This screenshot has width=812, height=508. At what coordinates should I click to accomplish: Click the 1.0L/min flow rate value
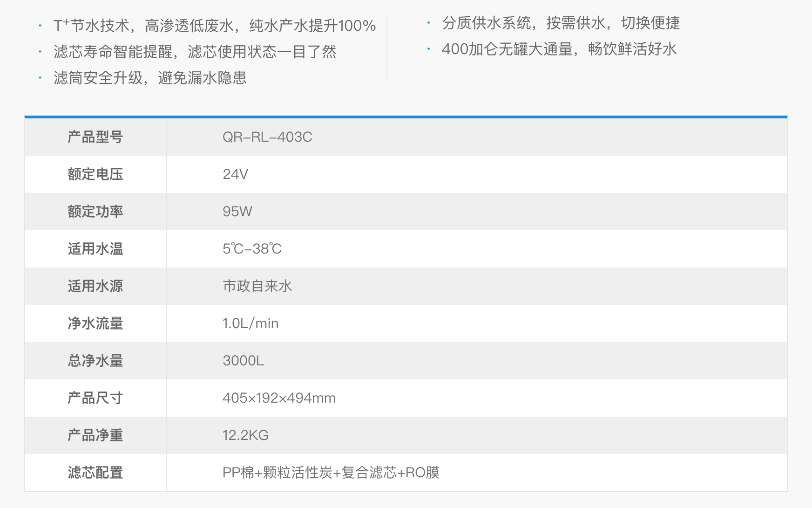(x=250, y=323)
